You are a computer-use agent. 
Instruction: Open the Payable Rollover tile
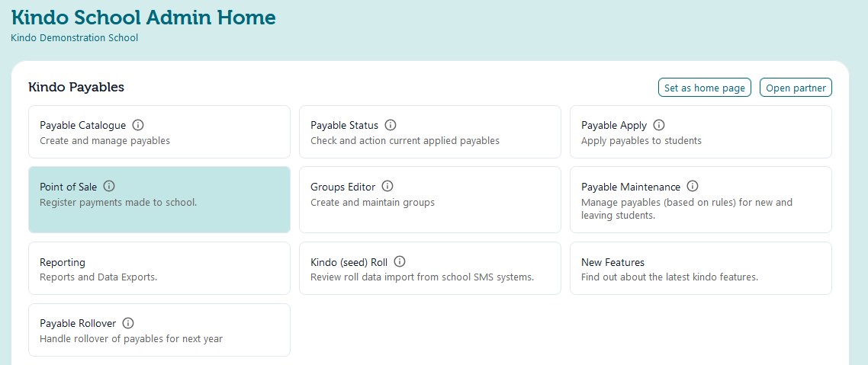[159, 330]
